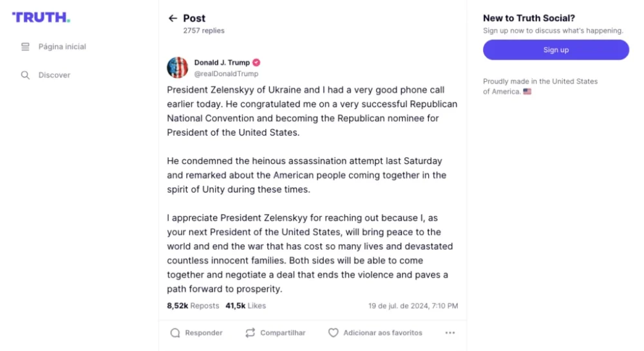The width and height of the screenshot is (644, 351).
Task: Click the Compartilhar repost arrows icon
Action: (251, 333)
